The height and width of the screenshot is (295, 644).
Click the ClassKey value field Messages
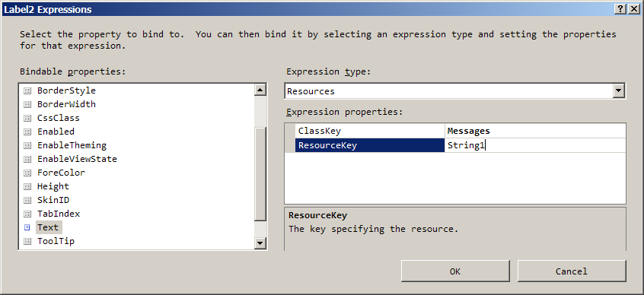tap(535, 131)
